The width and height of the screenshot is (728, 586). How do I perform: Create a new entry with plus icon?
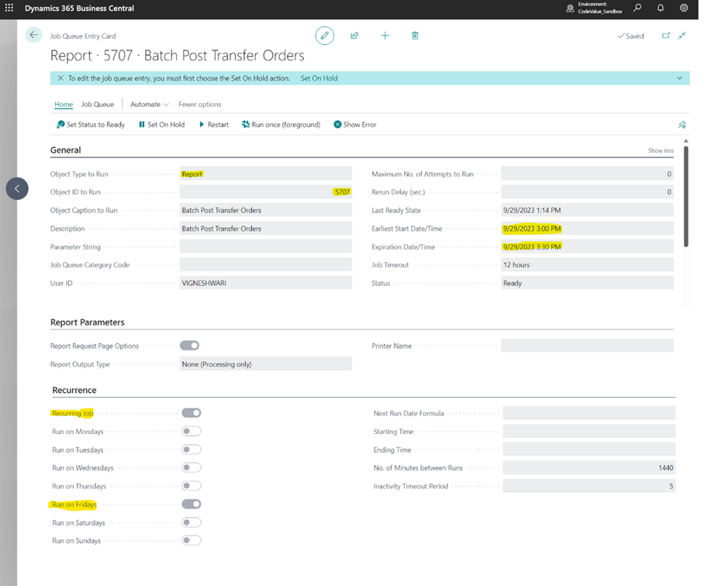click(385, 36)
